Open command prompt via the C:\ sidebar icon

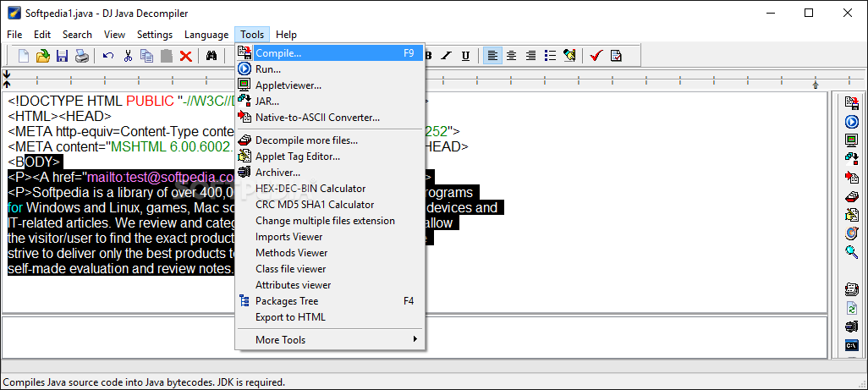(851, 345)
